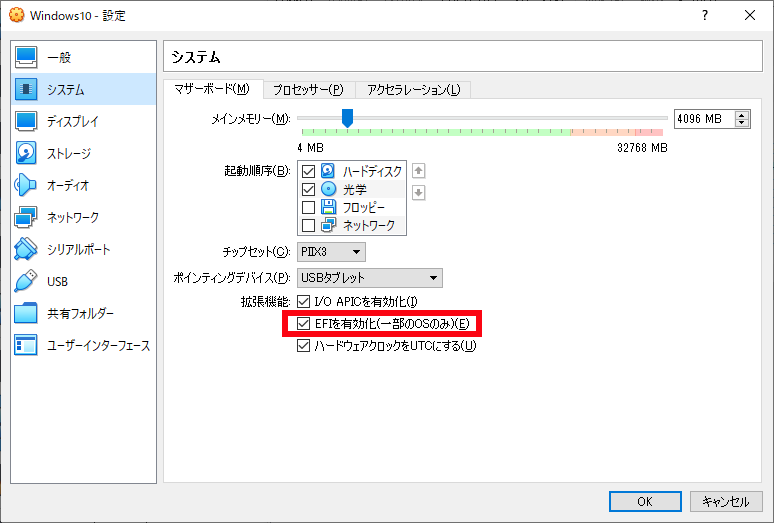The image size is (774, 523).
Task: Open ストレージ settings page label
Action: point(69,153)
